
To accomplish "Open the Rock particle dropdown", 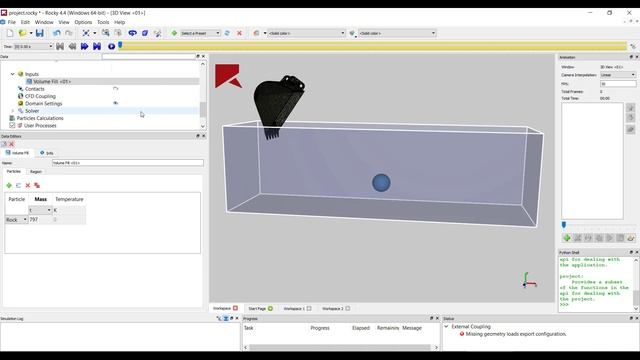I will click(16, 220).
